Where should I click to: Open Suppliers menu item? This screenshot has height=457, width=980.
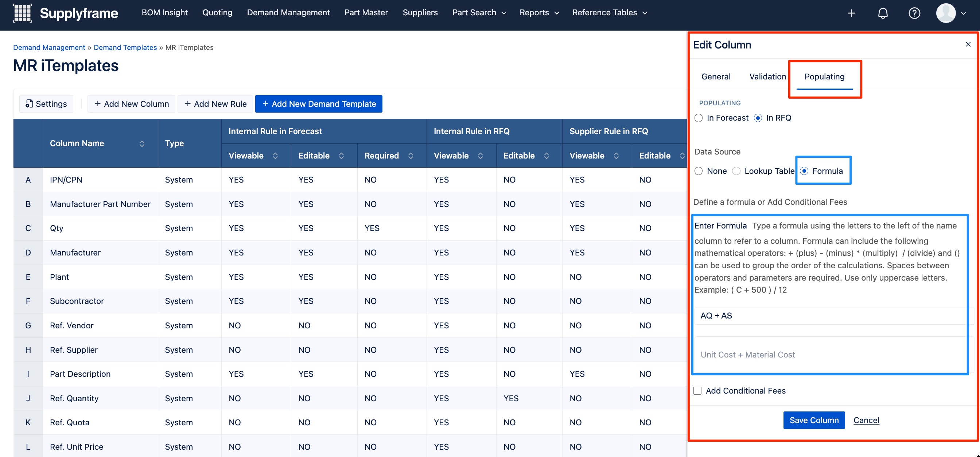[420, 12]
